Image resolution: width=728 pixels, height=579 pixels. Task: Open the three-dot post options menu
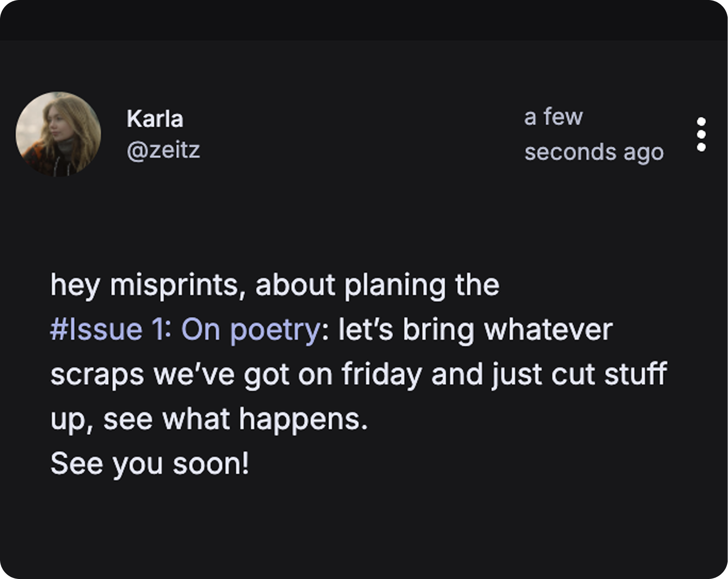pos(701,134)
